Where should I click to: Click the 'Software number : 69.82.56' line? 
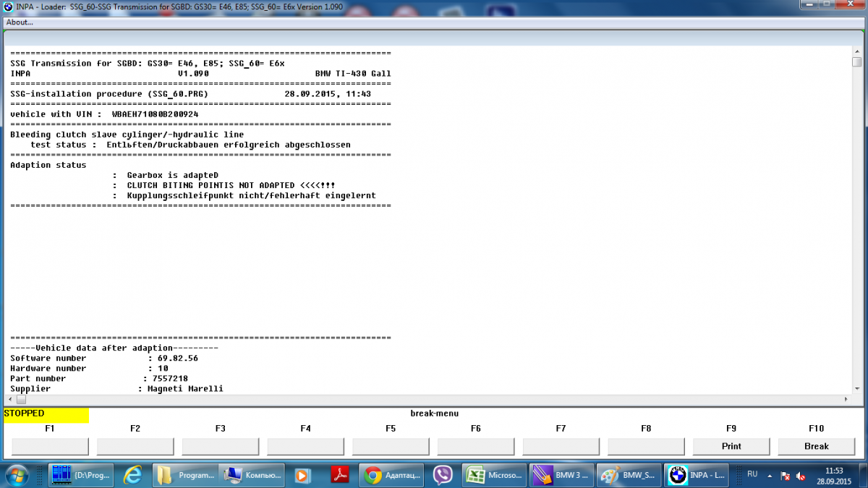(x=104, y=358)
